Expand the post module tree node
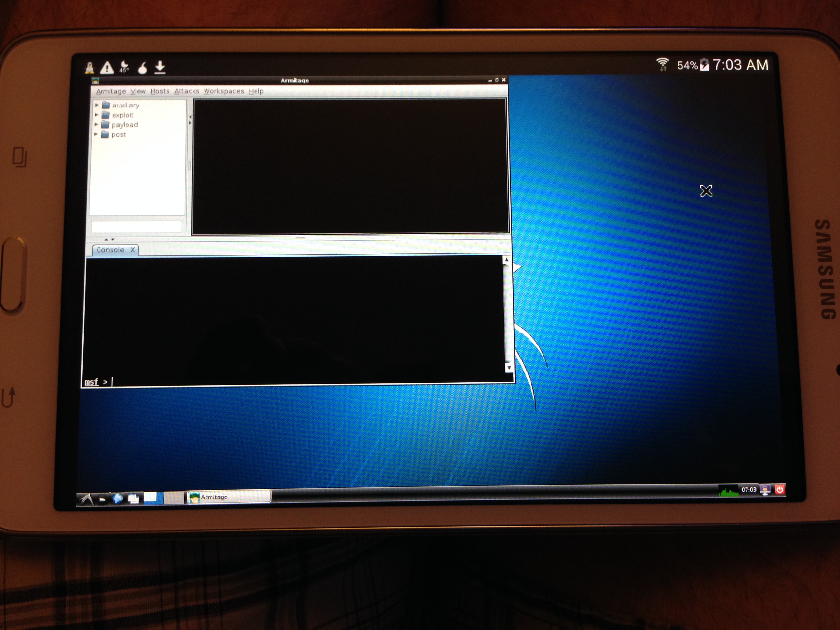 pyautogui.click(x=96, y=134)
